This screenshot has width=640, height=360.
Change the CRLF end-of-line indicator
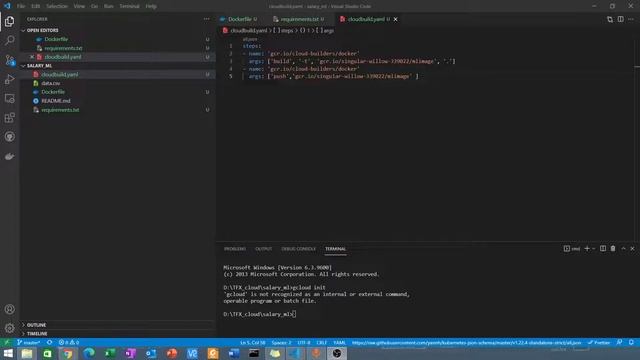pos(322,342)
